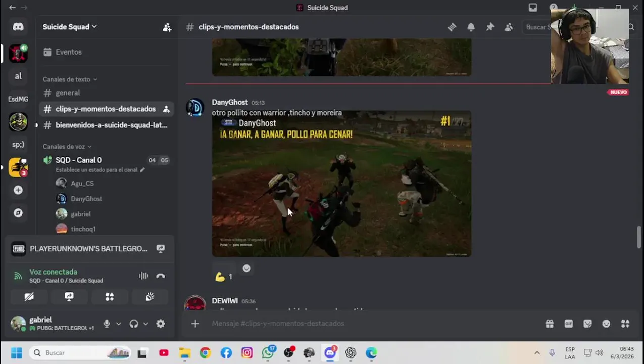The height and width of the screenshot is (364, 644).
Task: Select the Suicide Squad server icon
Action: (18, 53)
